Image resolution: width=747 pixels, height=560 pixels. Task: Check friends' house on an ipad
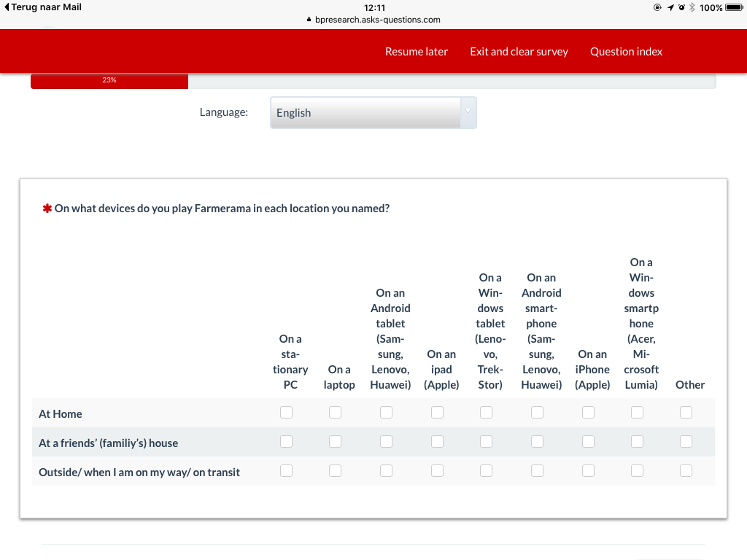[x=438, y=442]
